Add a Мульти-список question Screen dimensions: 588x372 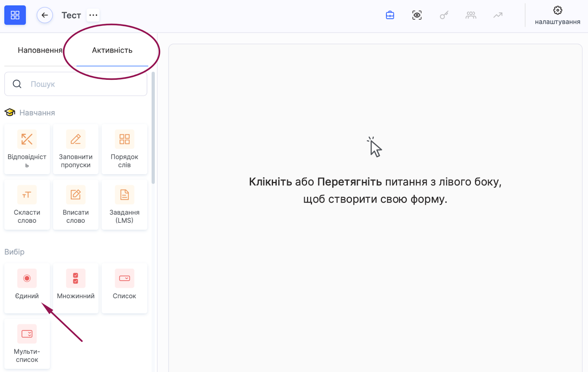[27, 343]
